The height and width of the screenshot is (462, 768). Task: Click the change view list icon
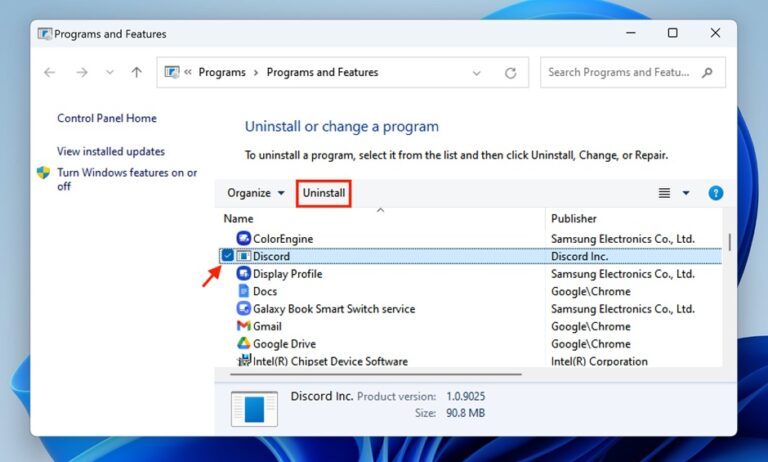point(664,193)
